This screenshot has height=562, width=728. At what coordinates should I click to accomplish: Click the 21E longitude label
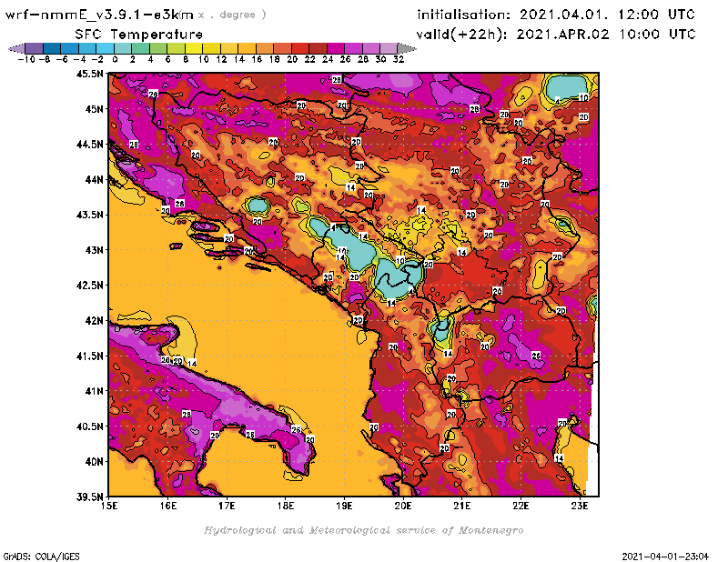click(462, 506)
